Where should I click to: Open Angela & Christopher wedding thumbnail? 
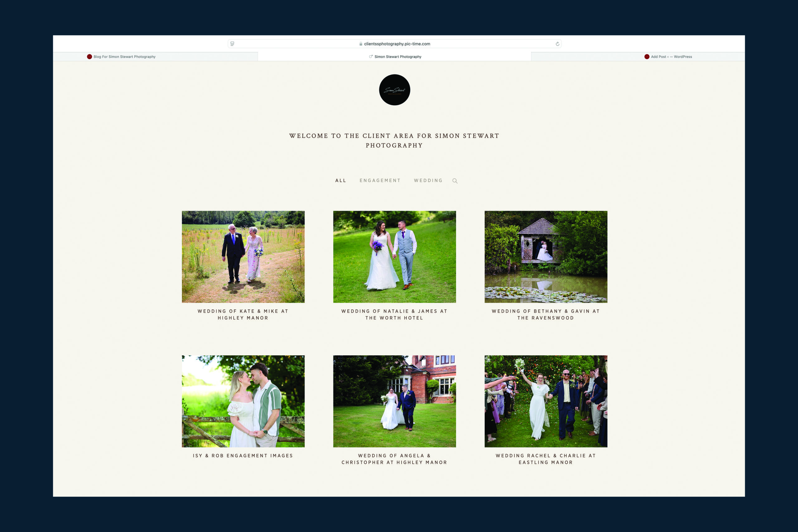(395, 401)
